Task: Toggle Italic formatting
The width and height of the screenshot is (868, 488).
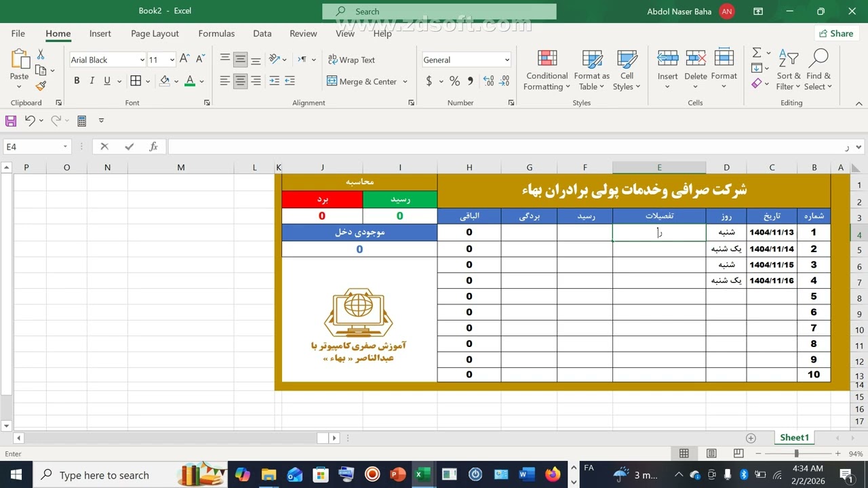Action: [x=92, y=81]
